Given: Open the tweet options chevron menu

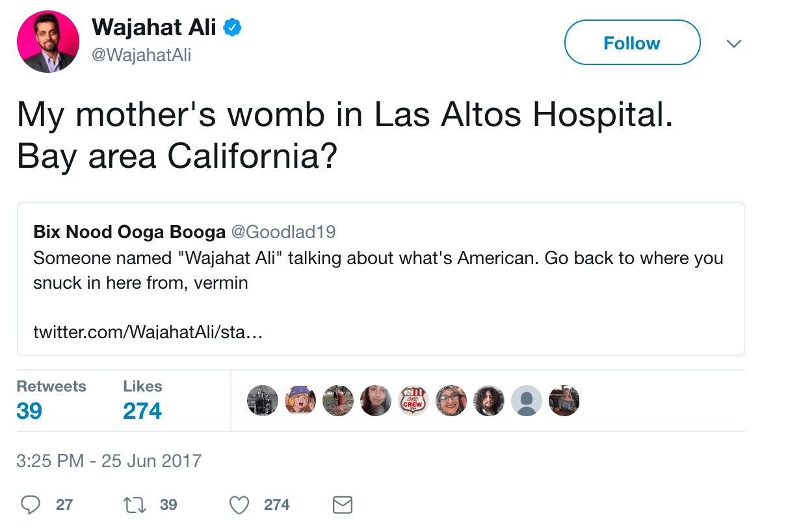Looking at the screenshot, I should point(734,44).
